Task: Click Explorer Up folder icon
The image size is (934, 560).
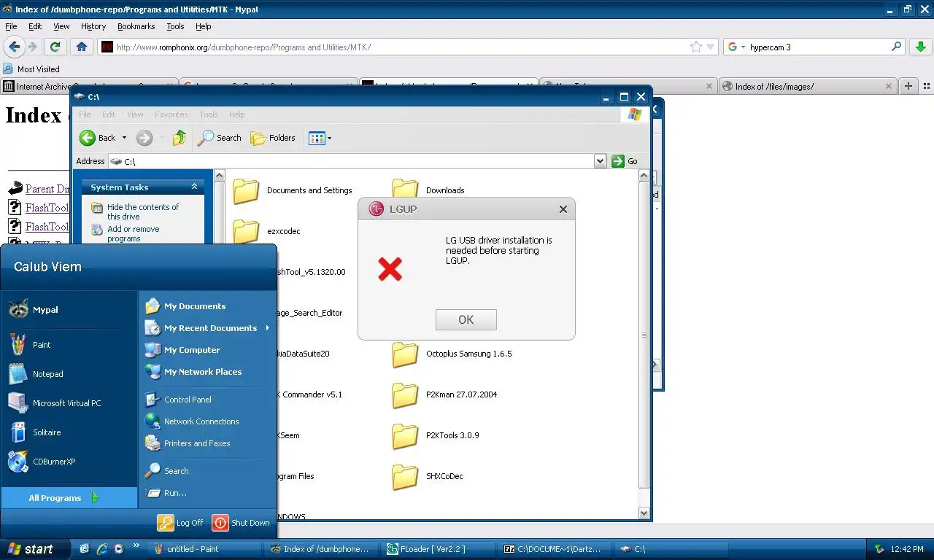Action: [x=180, y=138]
